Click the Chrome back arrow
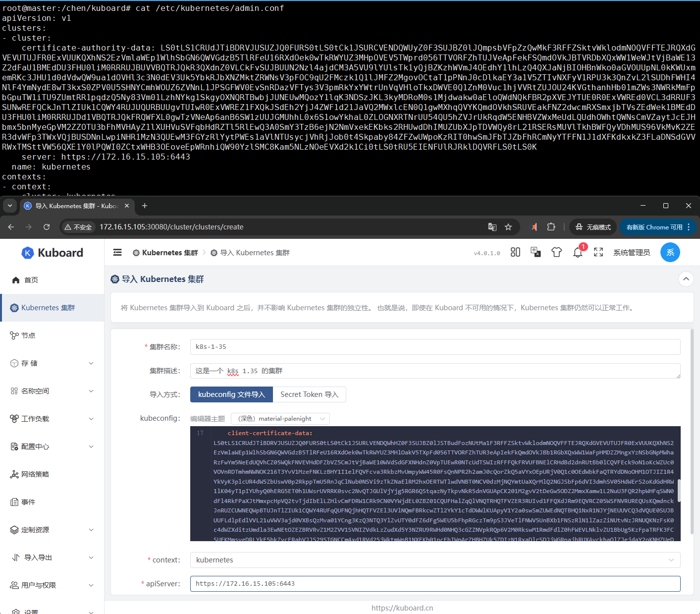Viewport: 700px width, 614px height. (11, 227)
